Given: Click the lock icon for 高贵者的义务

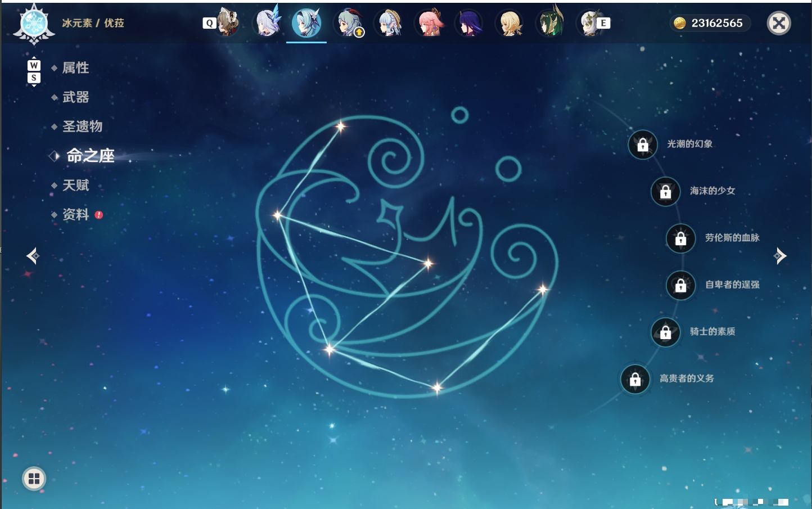Looking at the screenshot, I should [x=635, y=379].
